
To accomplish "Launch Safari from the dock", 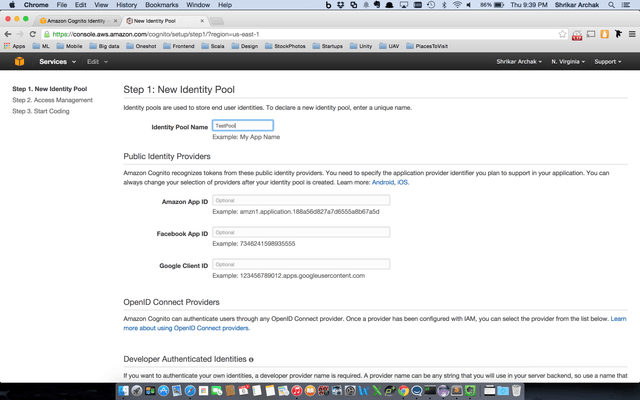I will pyautogui.click(x=190, y=391).
